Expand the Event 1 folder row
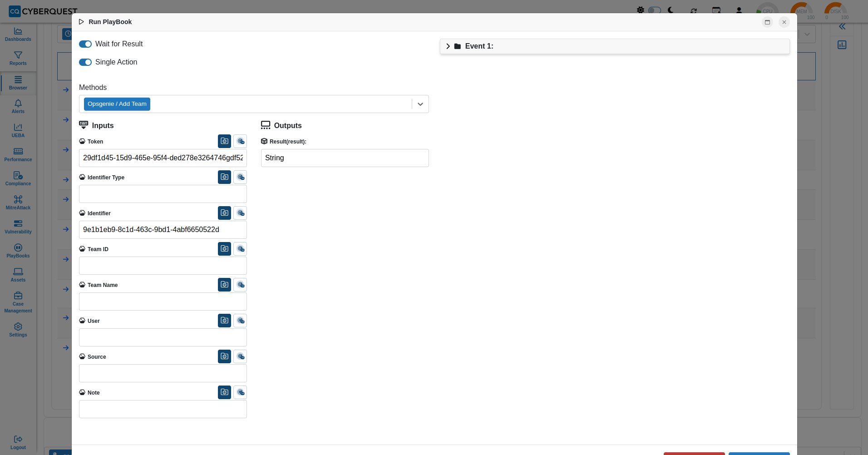Viewport: 868px width, 455px height. 615,46
